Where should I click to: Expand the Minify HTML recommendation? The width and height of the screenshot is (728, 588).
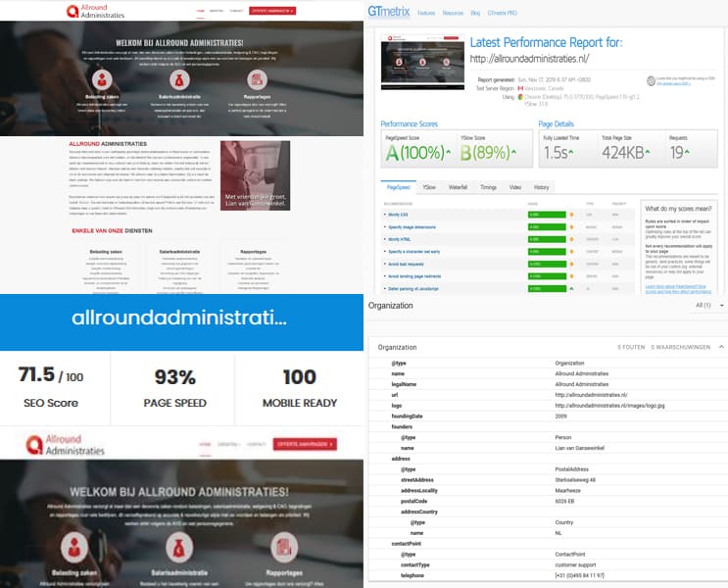pos(400,239)
